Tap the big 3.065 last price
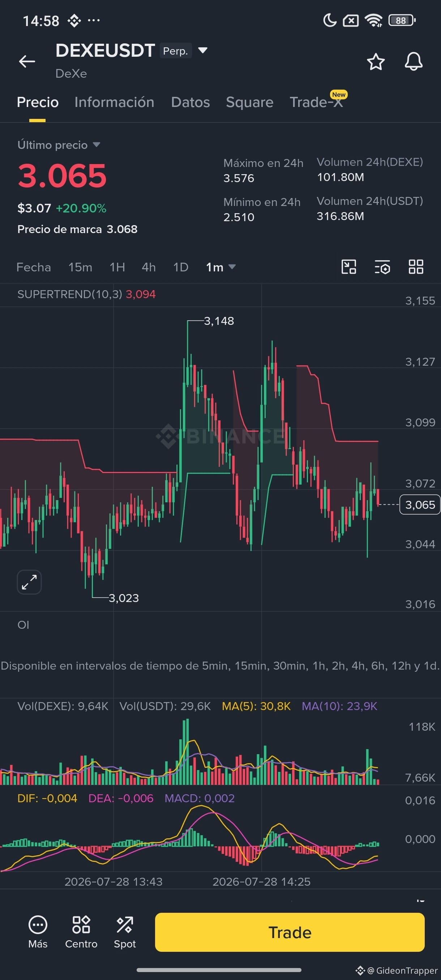The height and width of the screenshot is (980, 441). pos(62,176)
